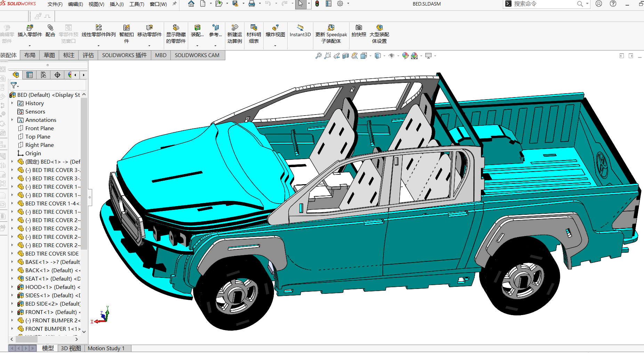This screenshot has height=353, width=644.
Task: Click Zoom to Area icon
Action: [x=328, y=56]
